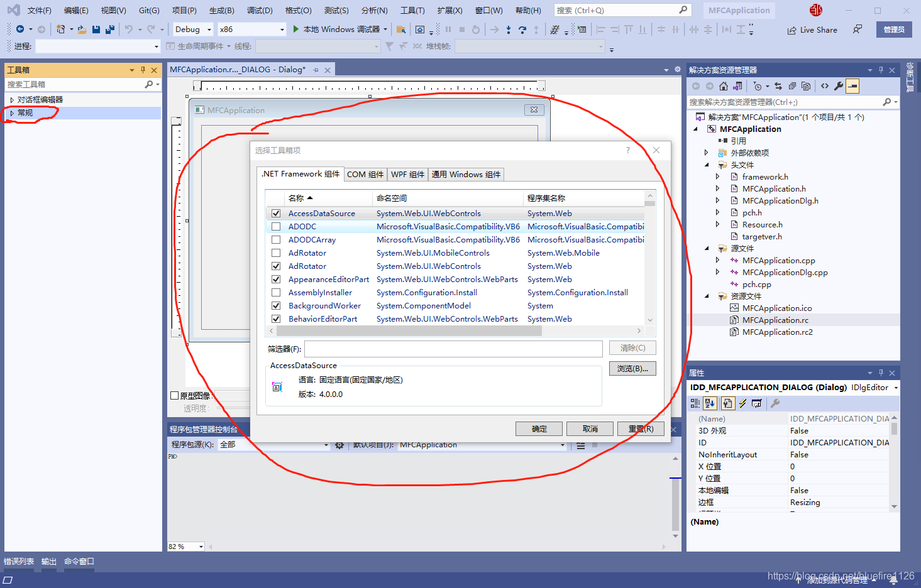Click Show All Files icon
921x588 pixels.
(x=806, y=86)
